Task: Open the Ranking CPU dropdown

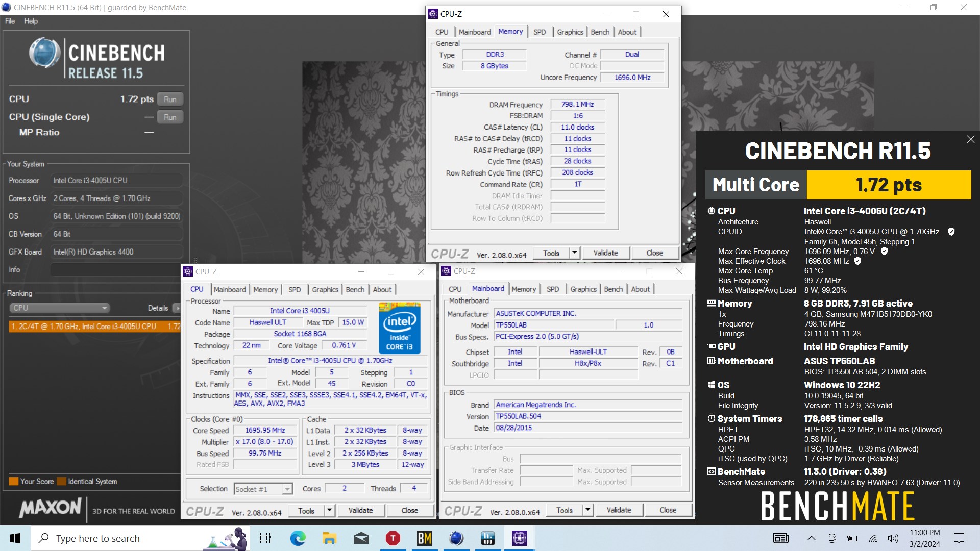Action: point(59,308)
